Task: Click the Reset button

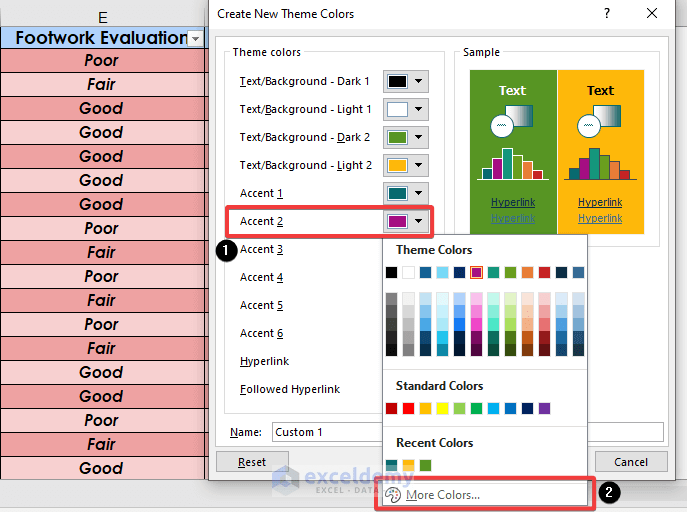Action: point(252,462)
